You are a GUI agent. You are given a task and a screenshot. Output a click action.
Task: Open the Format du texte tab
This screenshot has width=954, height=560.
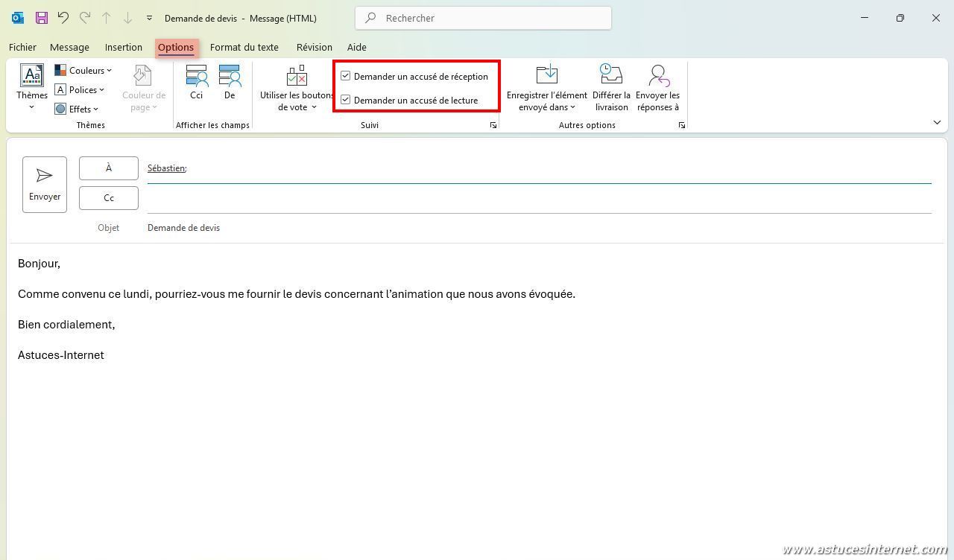(244, 47)
